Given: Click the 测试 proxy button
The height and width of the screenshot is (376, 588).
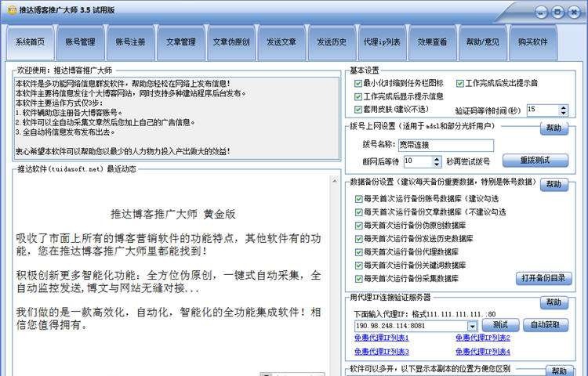Looking at the screenshot, I should pos(501,325).
